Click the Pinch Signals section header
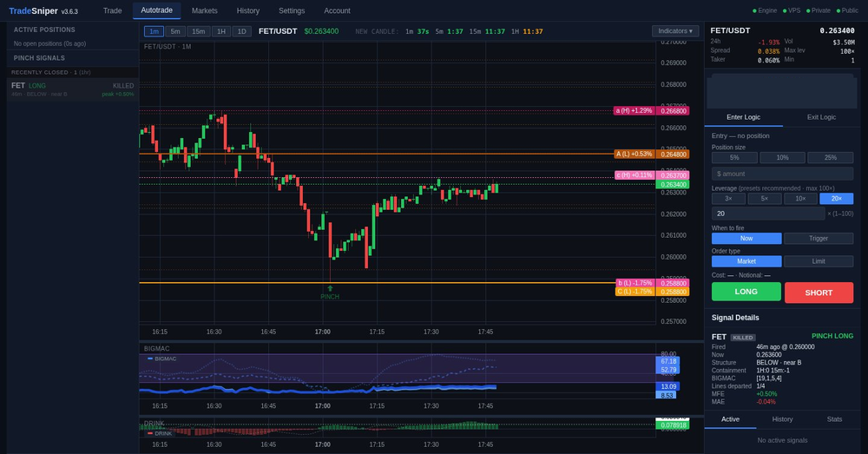 [x=39, y=58]
